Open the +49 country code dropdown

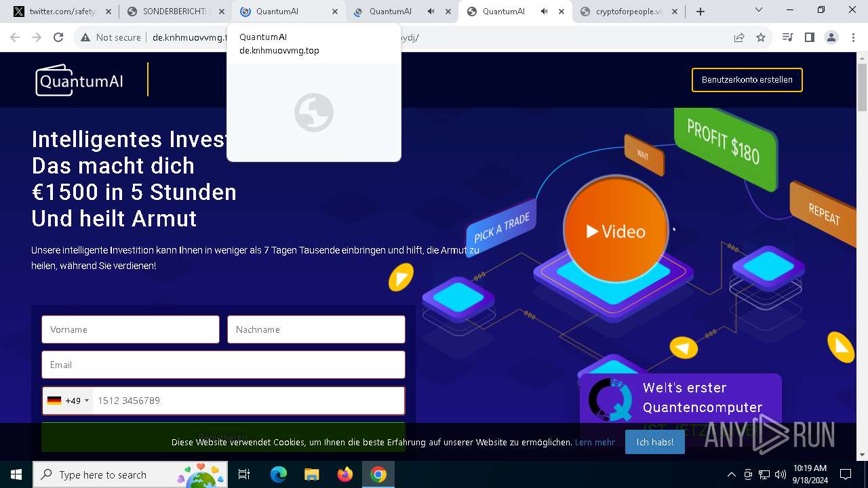point(68,401)
